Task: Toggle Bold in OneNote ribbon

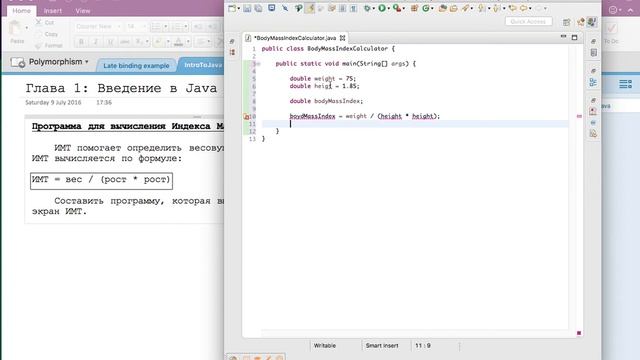Action: pos(81,42)
